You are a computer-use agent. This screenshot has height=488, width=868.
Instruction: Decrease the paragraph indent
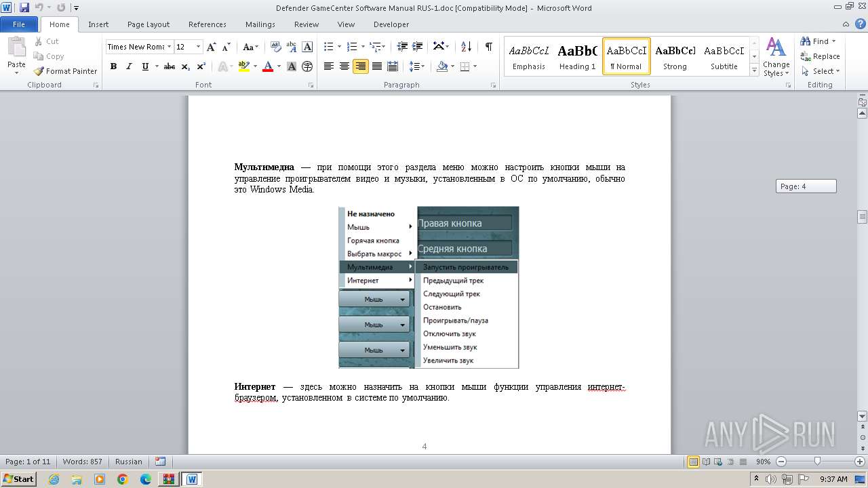pos(402,47)
